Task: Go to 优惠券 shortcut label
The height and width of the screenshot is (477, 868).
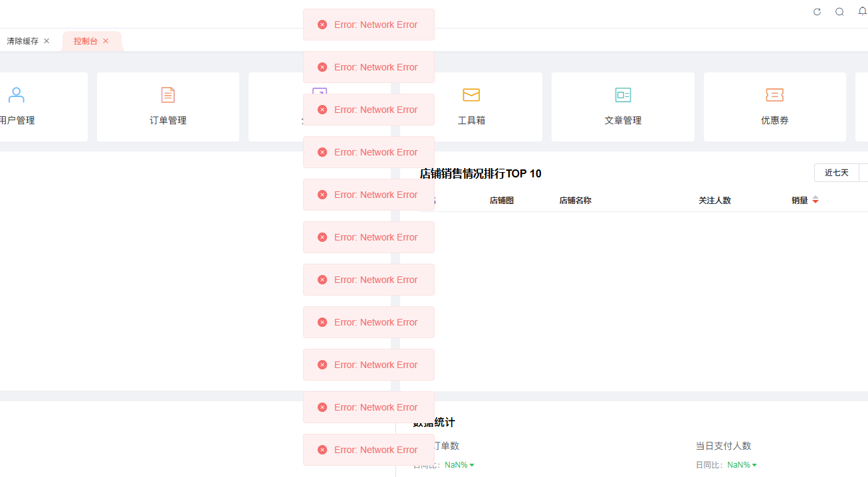Action: pyautogui.click(x=775, y=121)
